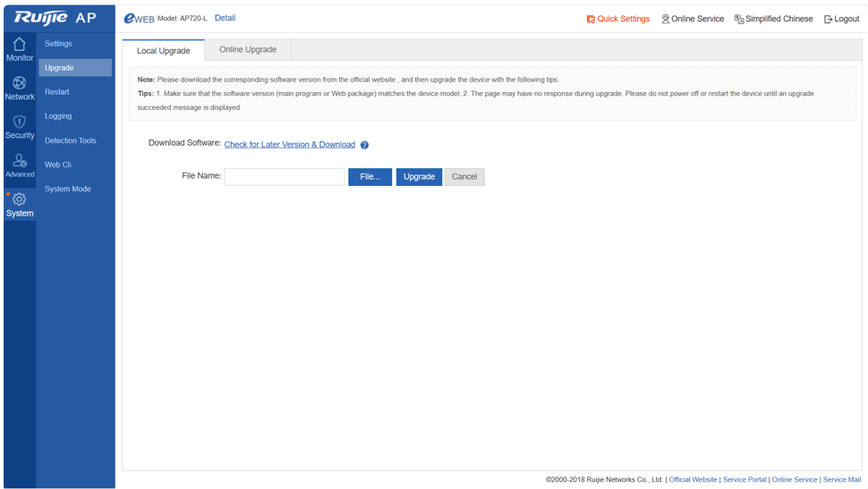Click the Logout icon
The width and height of the screenshot is (868, 489).
pyautogui.click(x=828, y=19)
